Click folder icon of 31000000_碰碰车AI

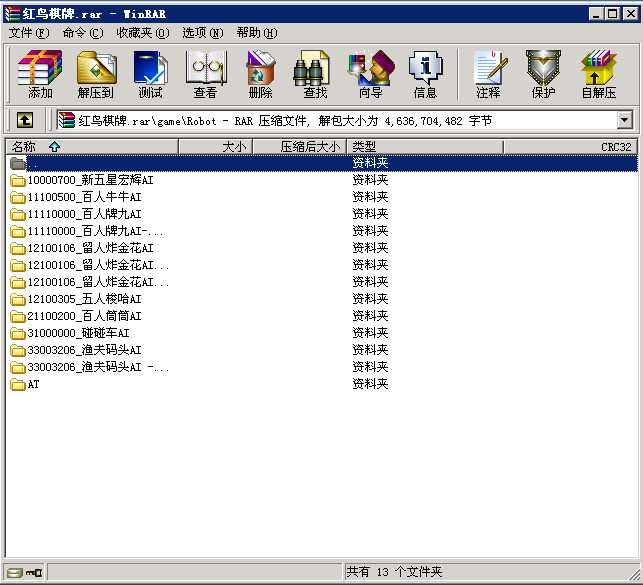[18, 334]
